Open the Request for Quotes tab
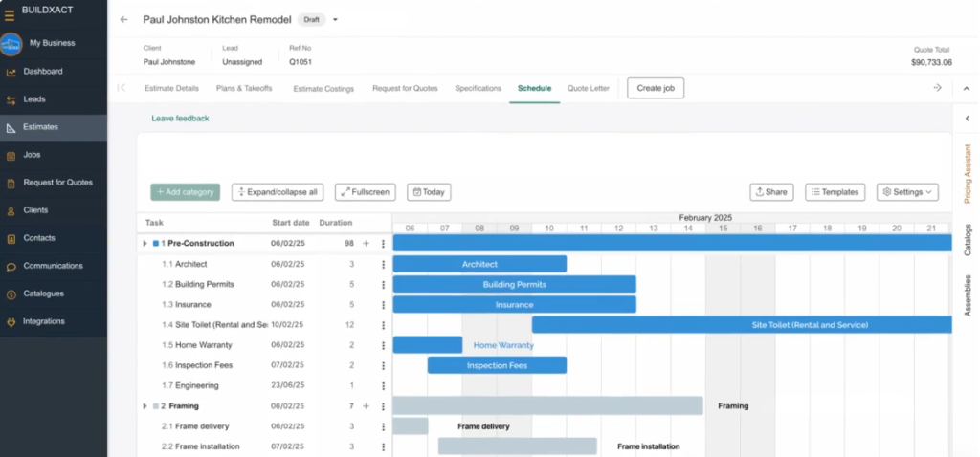980x457 pixels. (x=405, y=89)
